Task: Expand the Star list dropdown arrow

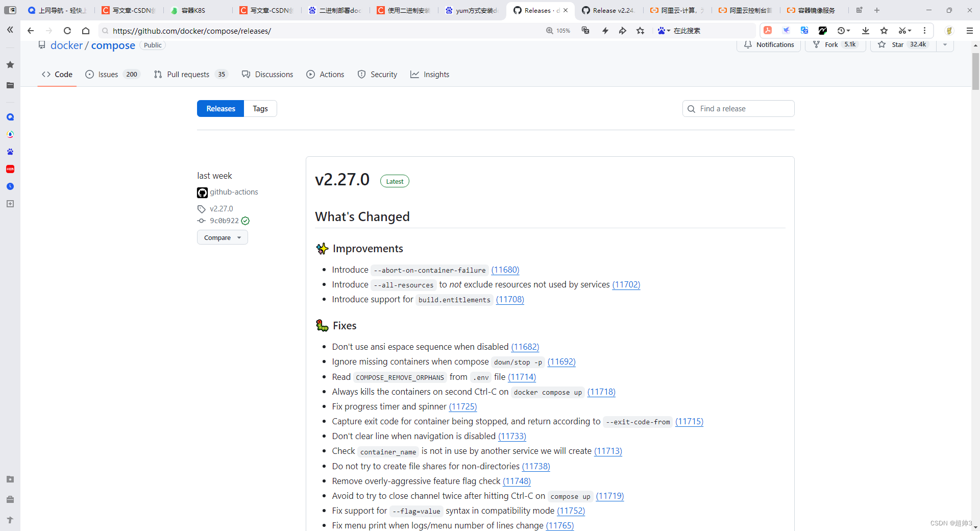Action: [x=945, y=45]
